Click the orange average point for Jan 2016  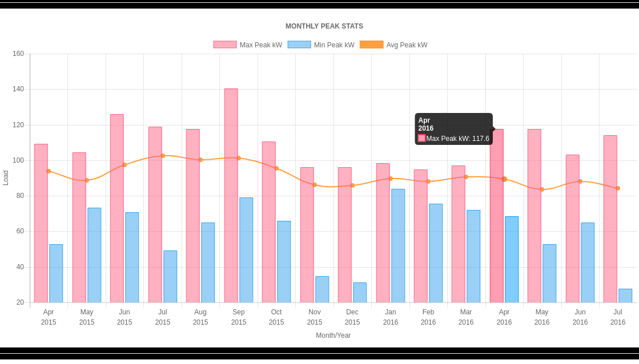[391, 179]
